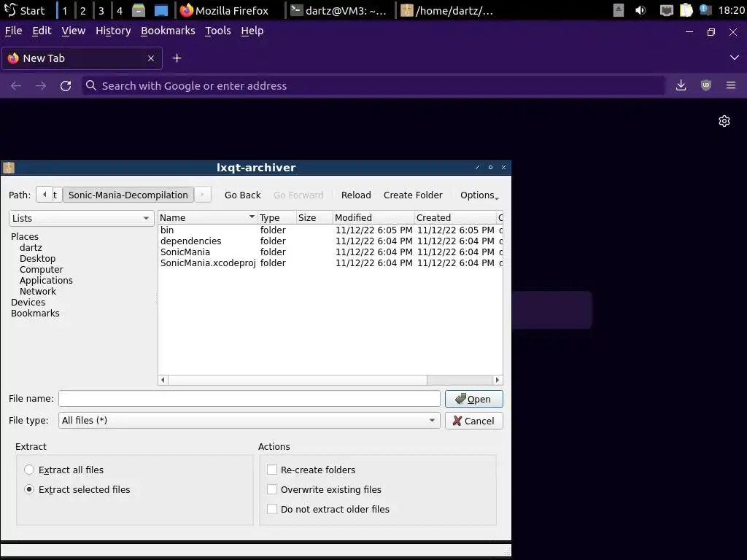Reload the Firefox page

[66, 86]
